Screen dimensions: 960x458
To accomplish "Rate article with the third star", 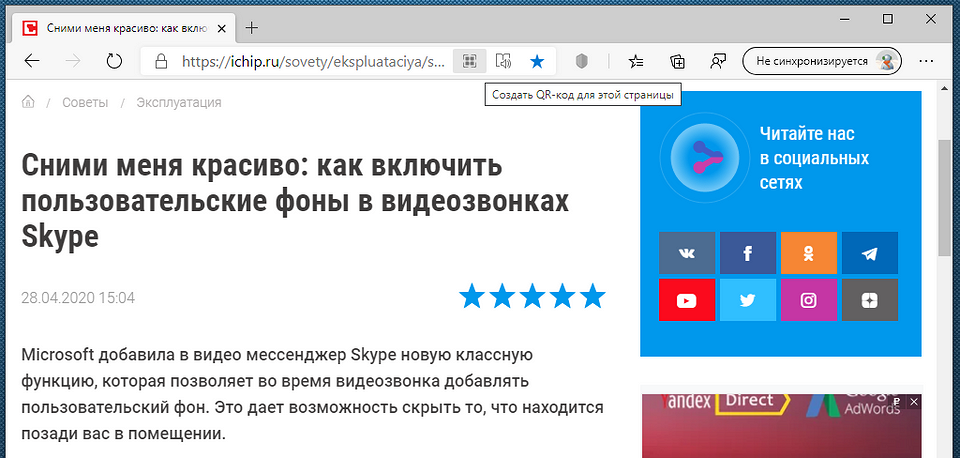I will (x=532, y=297).
